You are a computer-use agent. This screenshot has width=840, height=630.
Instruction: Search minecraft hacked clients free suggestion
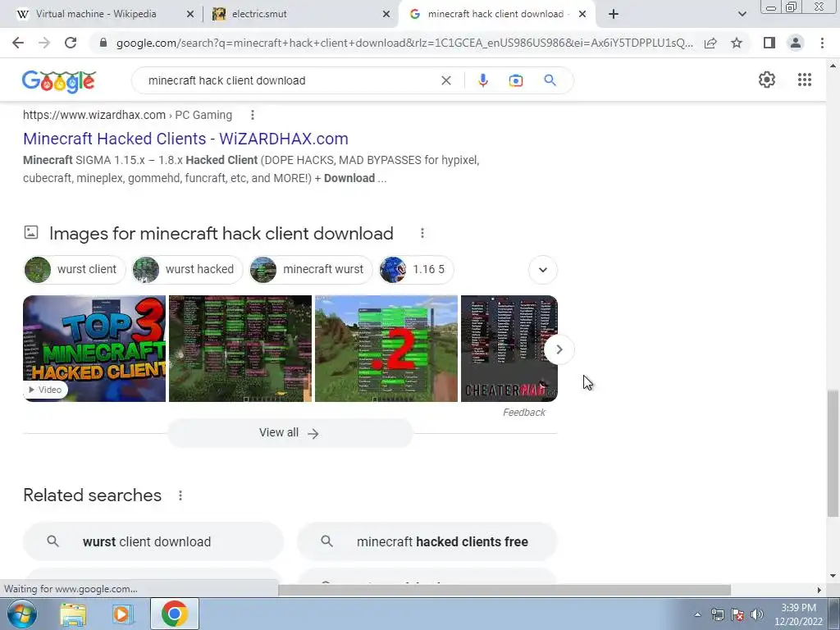[x=427, y=541]
